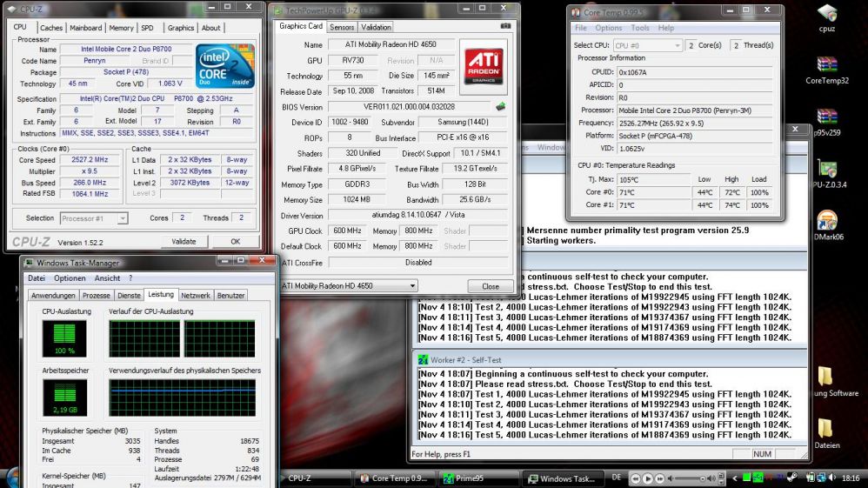The image size is (868, 488).
Task: Switch to Prozesse tab in Task-Manager
Action: [97, 295]
